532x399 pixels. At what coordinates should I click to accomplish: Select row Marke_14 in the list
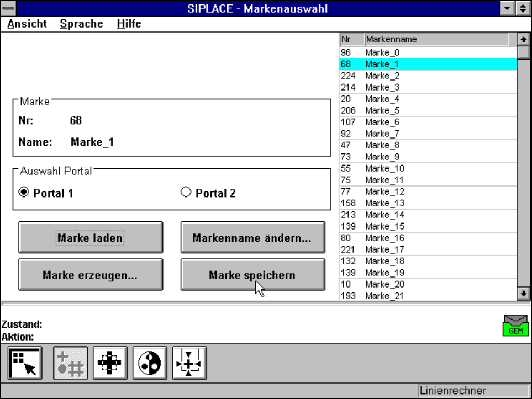pyautogui.click(x=428, y=215)
